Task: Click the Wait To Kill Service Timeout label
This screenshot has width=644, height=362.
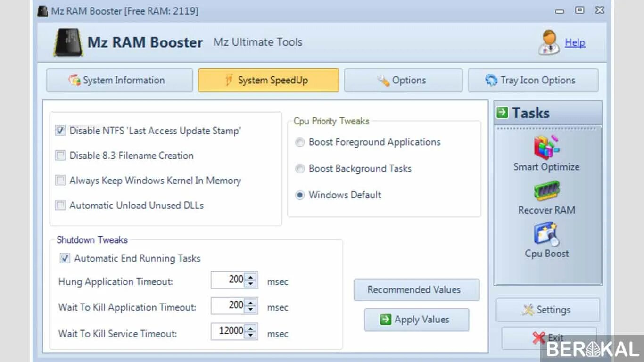Action: [117, 334]
